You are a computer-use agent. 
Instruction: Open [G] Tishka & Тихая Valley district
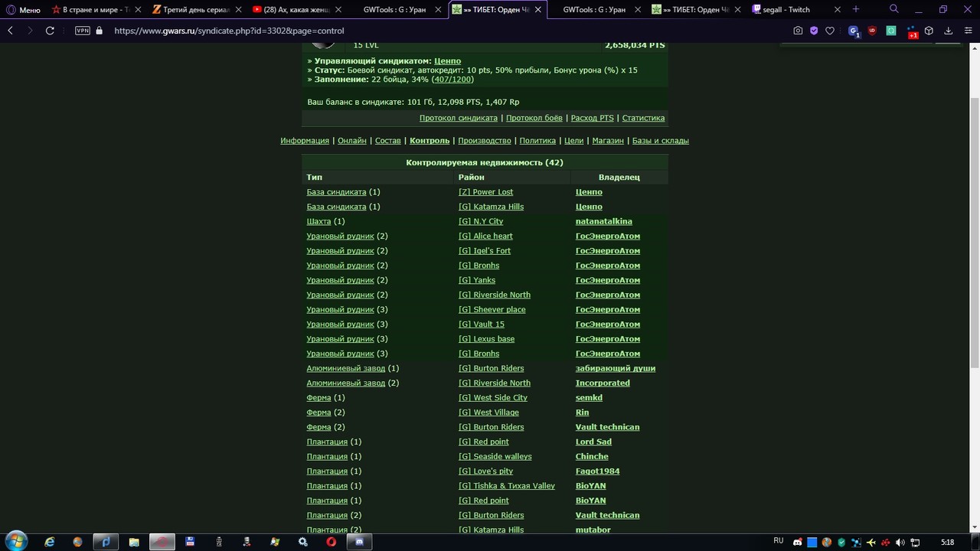pos(507,486)
